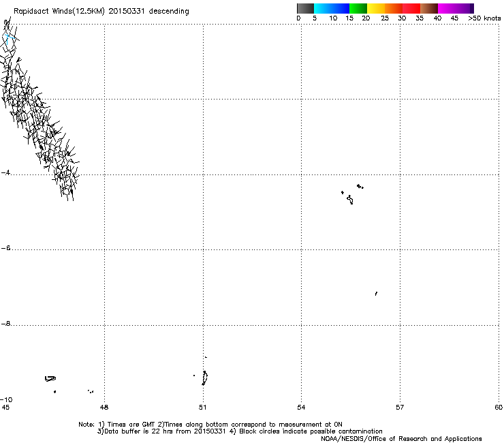Click the cyan wind barb near top-left

tap(10, 40)
